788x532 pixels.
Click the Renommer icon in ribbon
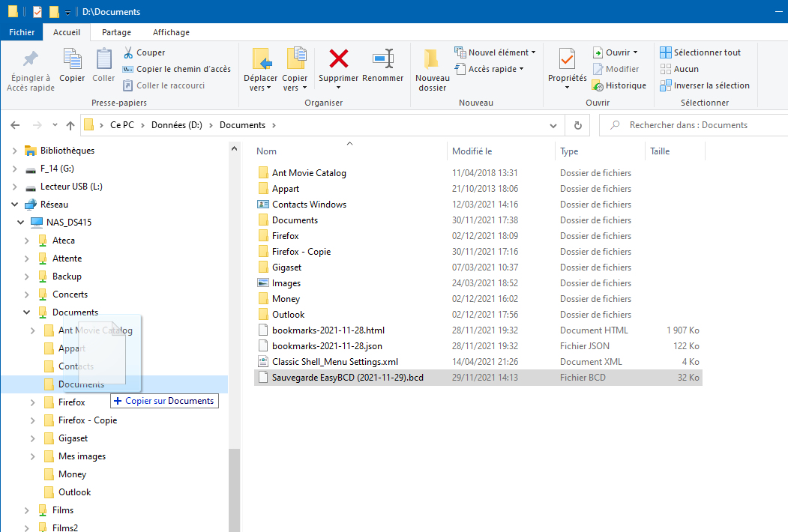coord(382,59)
